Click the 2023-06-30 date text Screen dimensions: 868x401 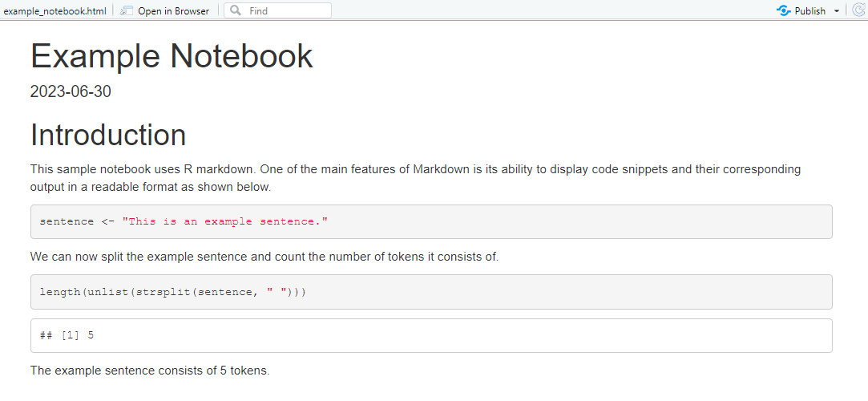(x=71, y=91)
